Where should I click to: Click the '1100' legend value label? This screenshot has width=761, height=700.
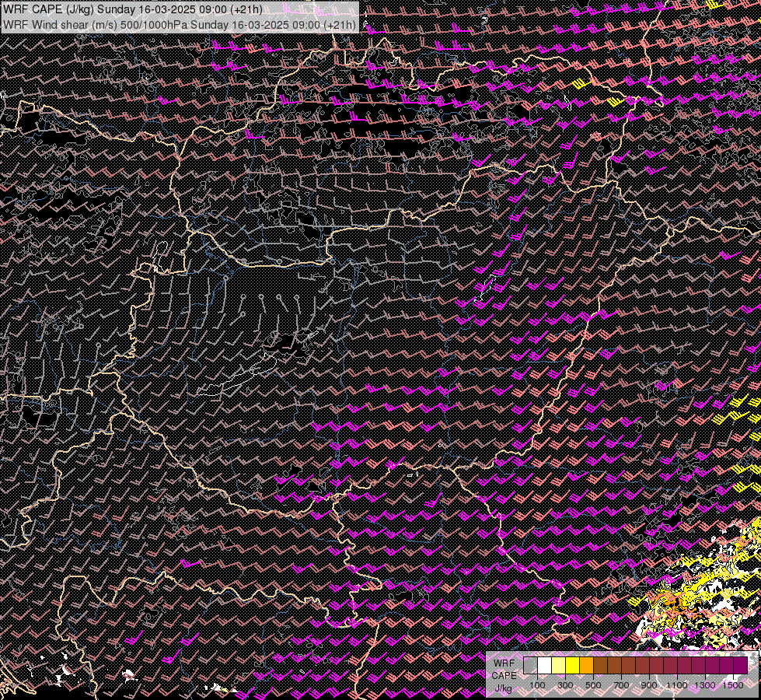677,685
